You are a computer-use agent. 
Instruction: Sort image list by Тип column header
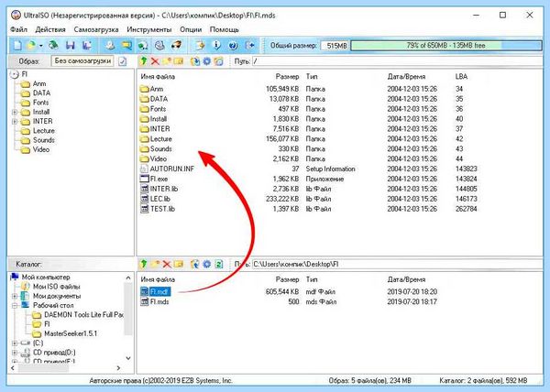[312, 77]
